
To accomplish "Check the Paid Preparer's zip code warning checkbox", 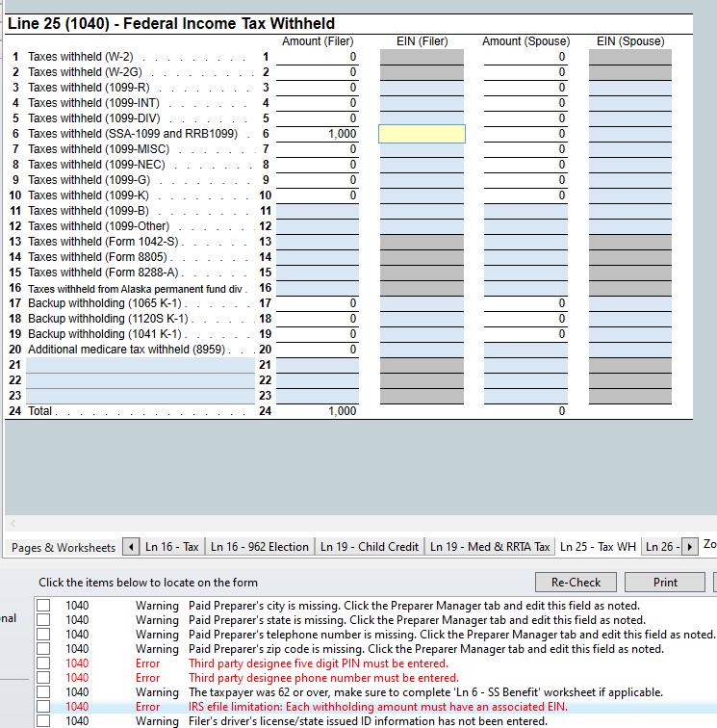I will click(x=43, y=649).
